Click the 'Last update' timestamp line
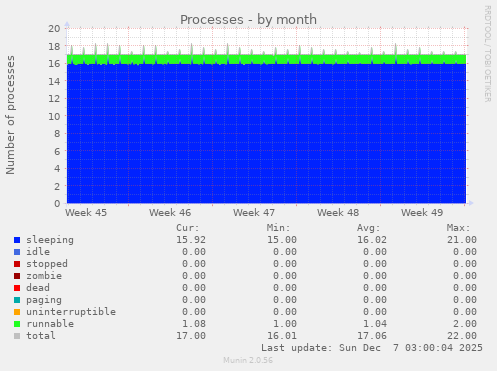The image size is (497, 371). (372, 348)
